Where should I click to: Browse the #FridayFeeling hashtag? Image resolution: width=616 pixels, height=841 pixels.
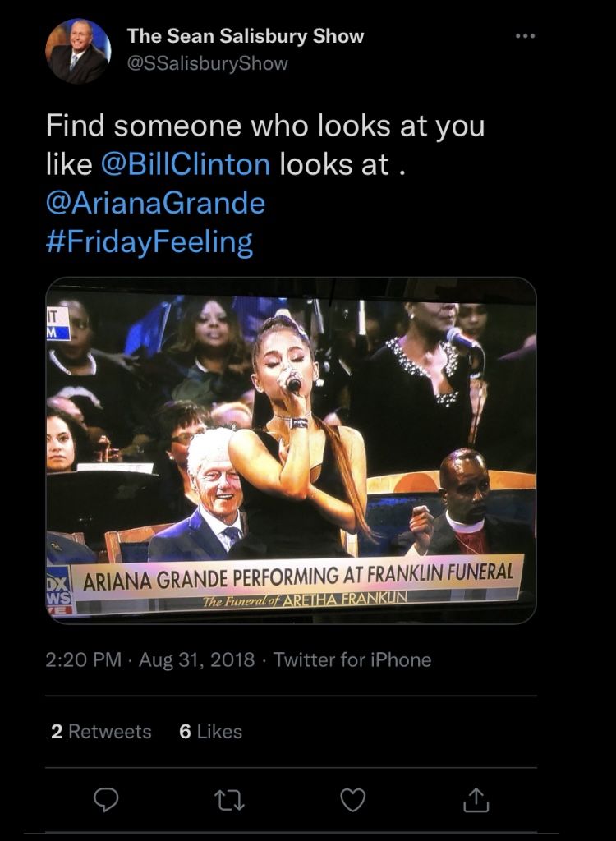(x=149, y=242)
